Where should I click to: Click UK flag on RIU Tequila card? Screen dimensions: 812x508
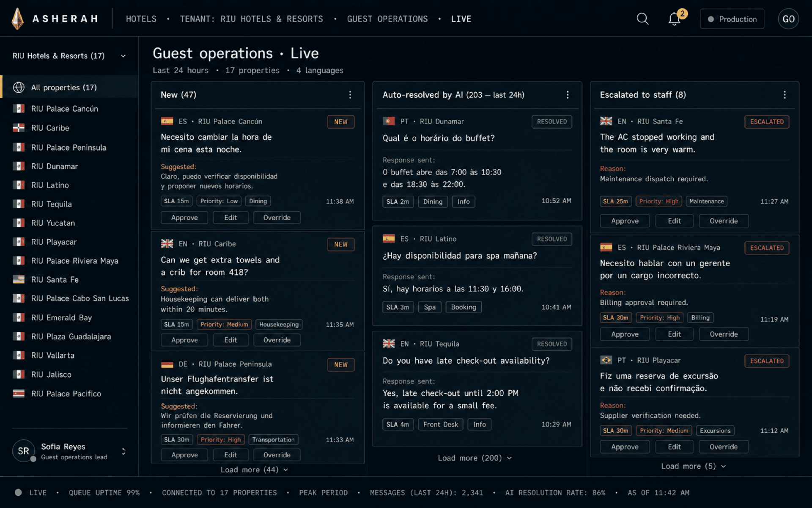[389, 344]
